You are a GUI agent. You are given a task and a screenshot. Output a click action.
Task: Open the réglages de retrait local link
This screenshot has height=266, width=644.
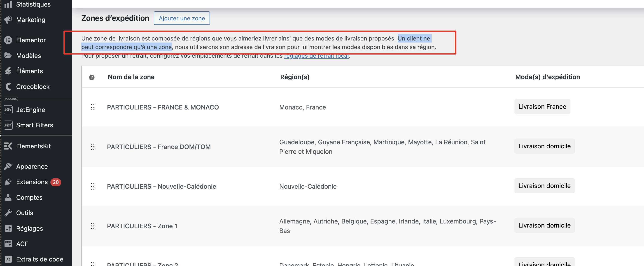316,56
